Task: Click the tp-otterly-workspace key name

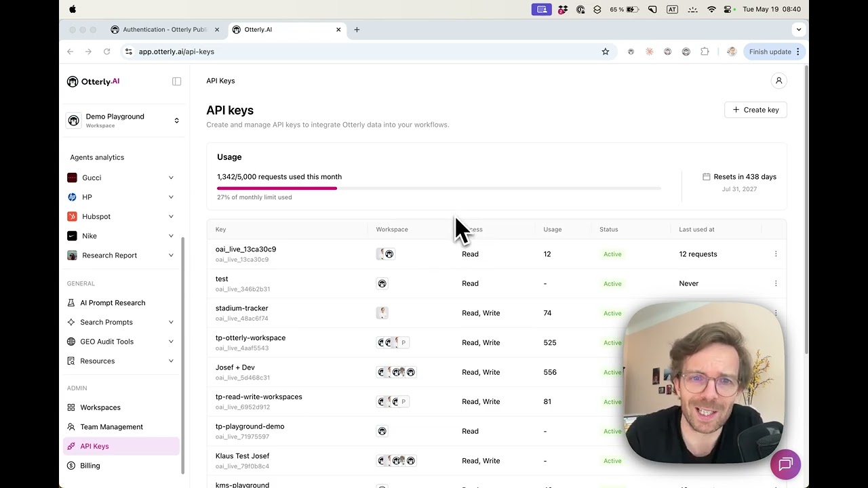Action: point(250,338)
